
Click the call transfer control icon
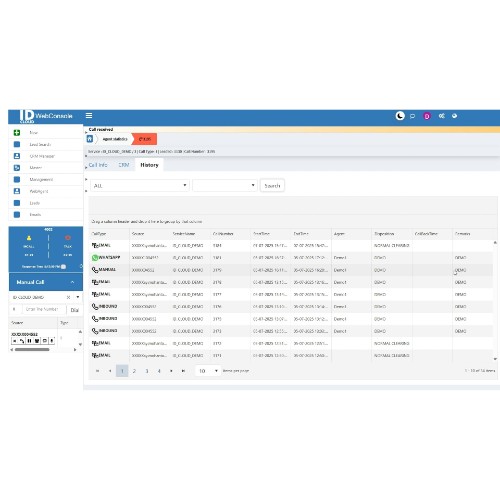point(22,341)
